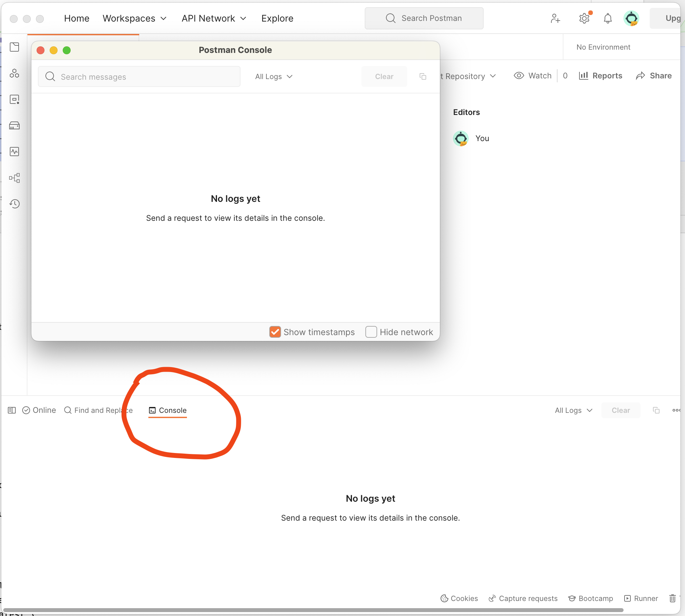The width and height of the screenshot is (685, 616).
Task: Open notifications via the bell icon
Action: tap(607, 18)
